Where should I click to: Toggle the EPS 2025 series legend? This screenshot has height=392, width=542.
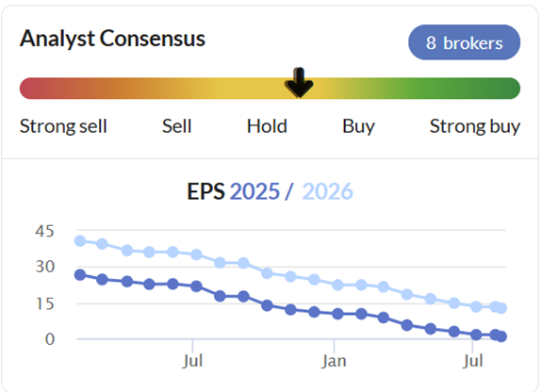(255, 191)
